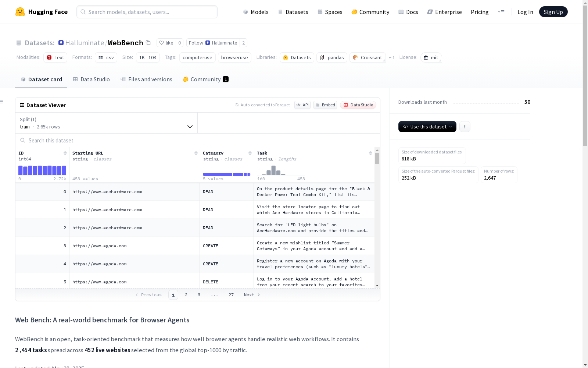Open the mit license tag

coord(431,57)
